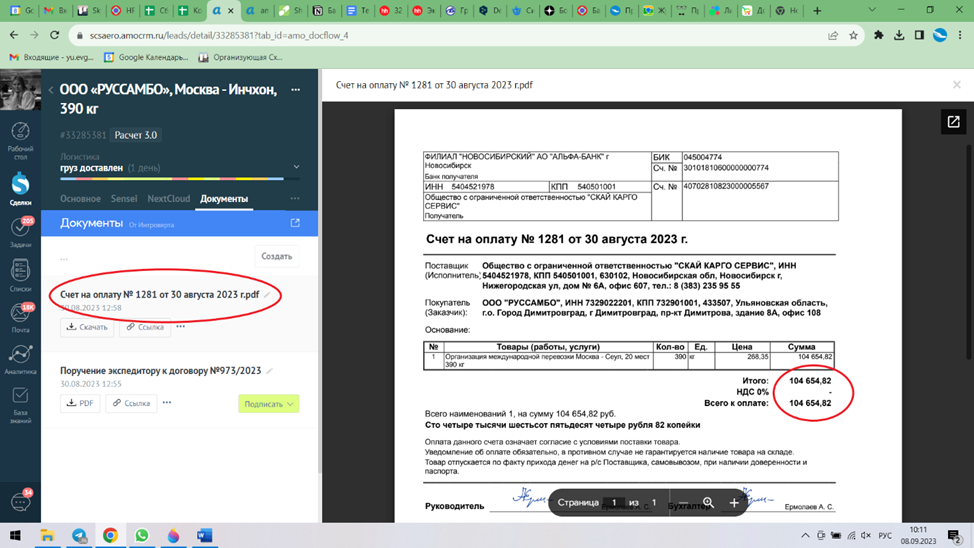This screenshot has width=974, height=548.
Task: Zoom out the PDF with minus icon
Action: tap(683, 503)
